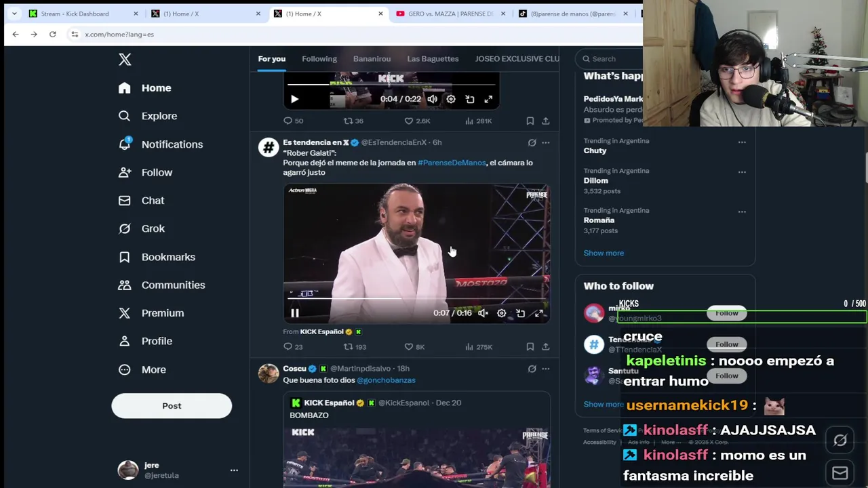Open Notifications in the sidebar

click(161, 144)
